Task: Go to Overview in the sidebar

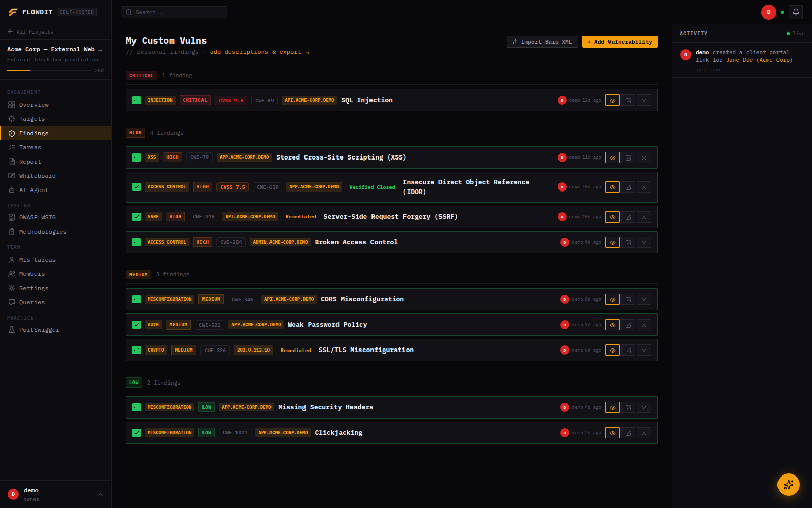Action: click(x=56, y=105)
